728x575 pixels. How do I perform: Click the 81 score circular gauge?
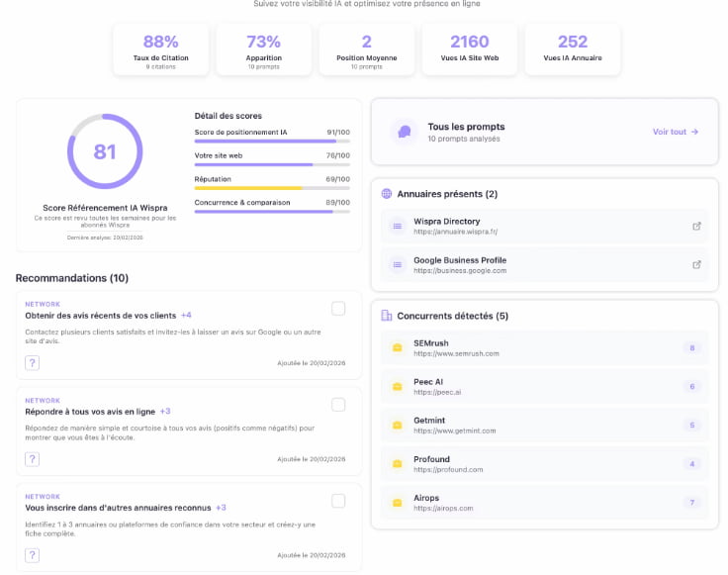click(105, 151)
